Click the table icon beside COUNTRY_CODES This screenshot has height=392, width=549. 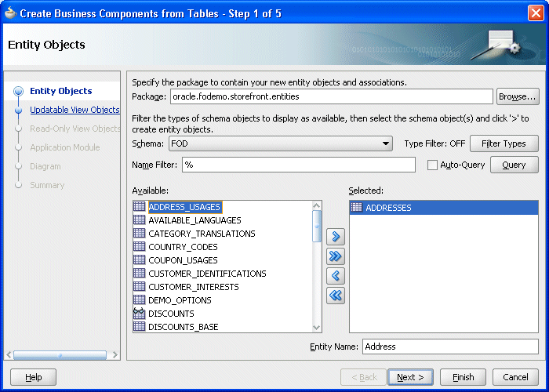tap(140, 246)
